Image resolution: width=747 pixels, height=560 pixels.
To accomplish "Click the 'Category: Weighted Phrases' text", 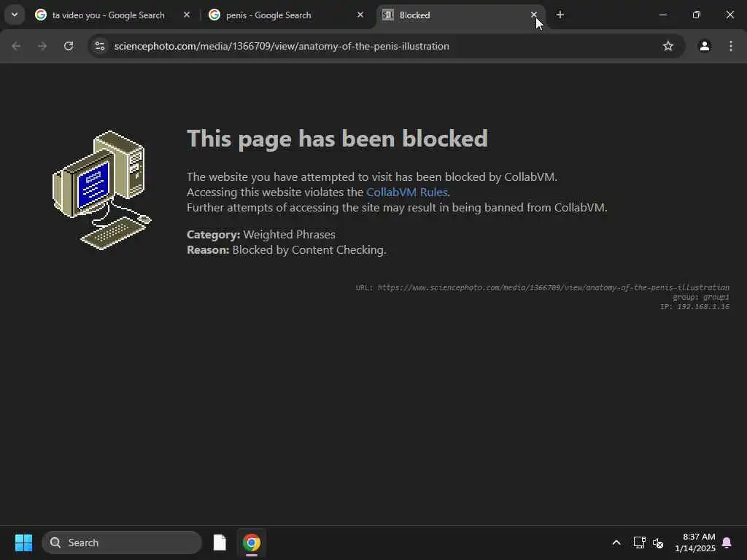I will click(261, 234).
